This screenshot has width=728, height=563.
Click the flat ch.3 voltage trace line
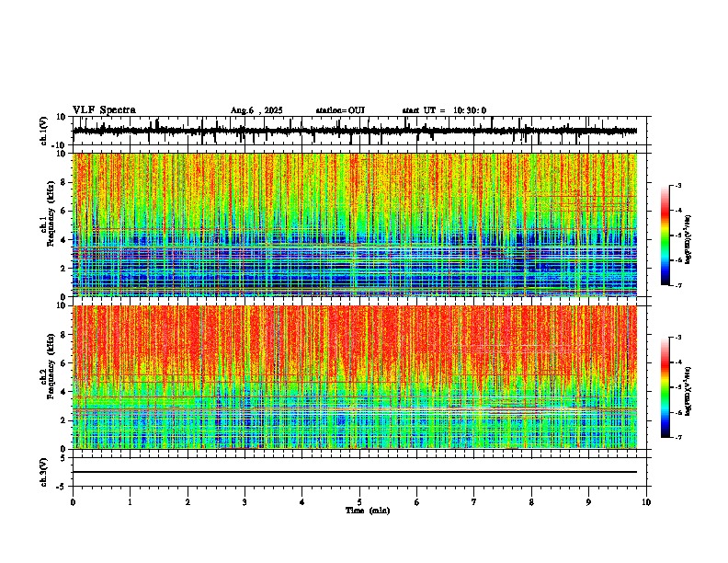click(x=355, y=472)
